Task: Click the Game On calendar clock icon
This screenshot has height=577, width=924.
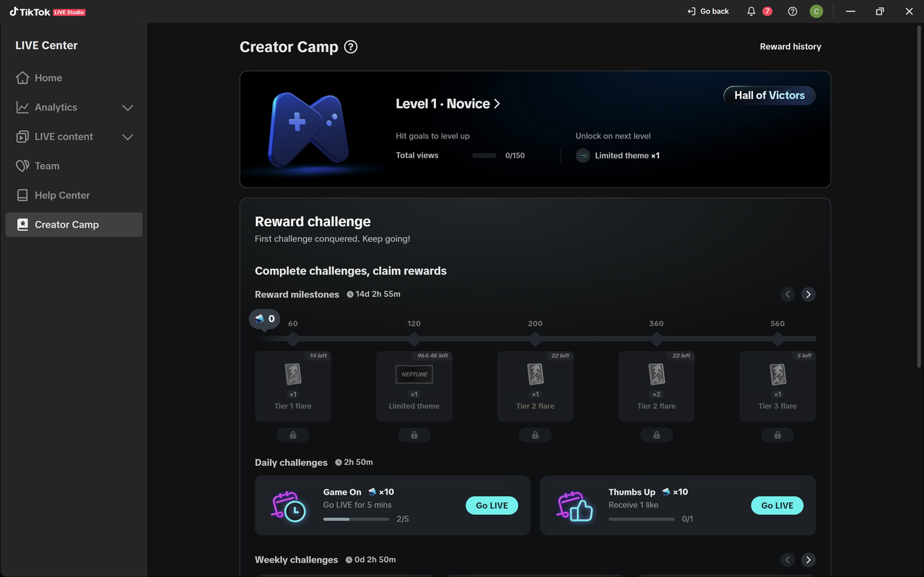Action: [289, 506]
